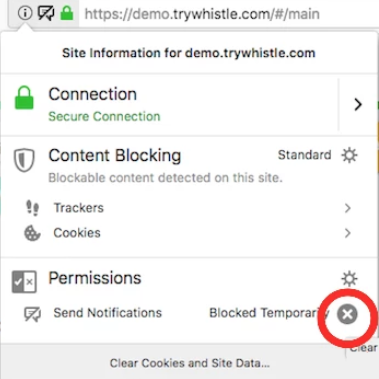
Task: Click the site information circle icon
Action: click(x=25, y=13)
